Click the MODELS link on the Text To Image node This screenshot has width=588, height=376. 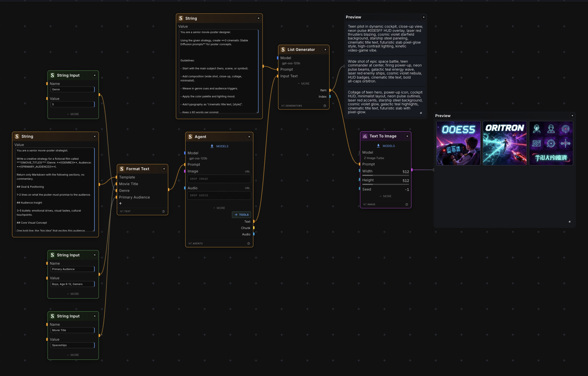click(388, 146)
